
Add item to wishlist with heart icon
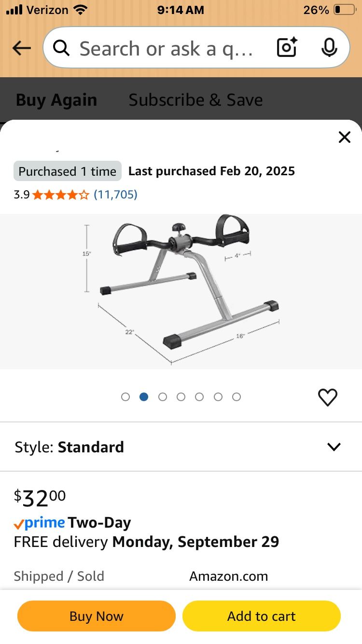pyautogui.click(x=328, y=397)
